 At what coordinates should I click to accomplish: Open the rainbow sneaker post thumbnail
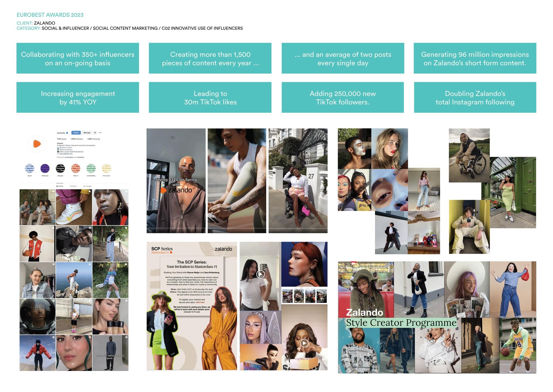pyautogui.click(x=74, y=207)
